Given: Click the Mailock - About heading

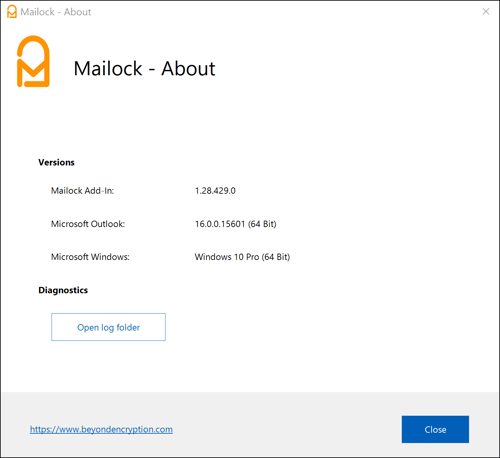Looking at the screenshot, I should coord(144,69).
